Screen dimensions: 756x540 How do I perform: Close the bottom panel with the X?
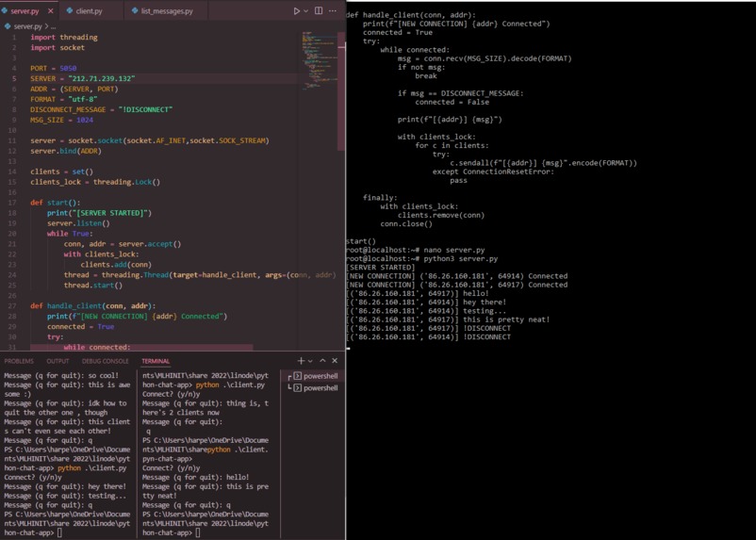335,361
